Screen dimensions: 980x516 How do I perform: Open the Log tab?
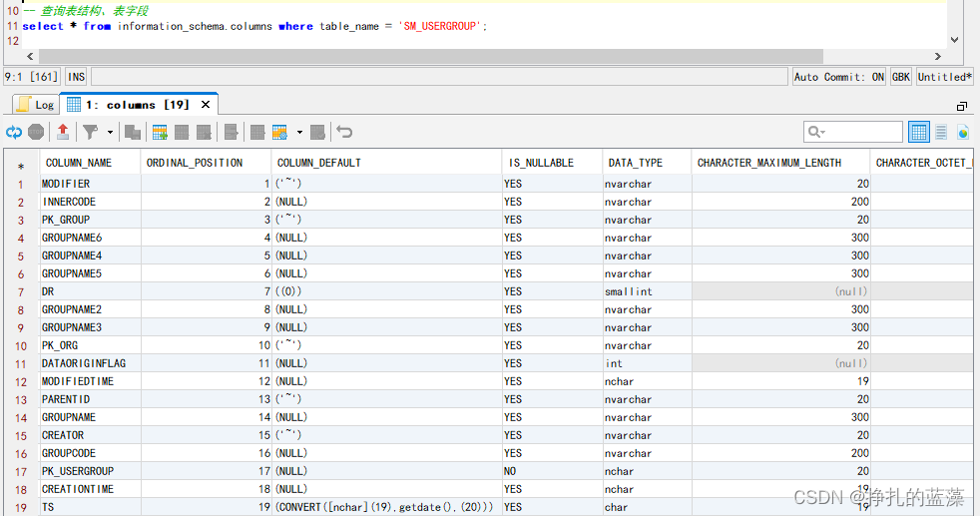[36, 105]
